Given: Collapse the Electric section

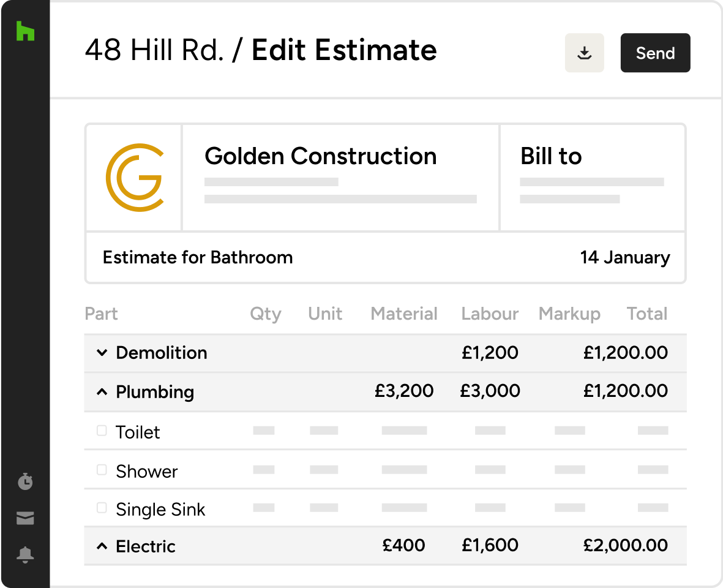Looking at the screenshot, I should [102, 545].
